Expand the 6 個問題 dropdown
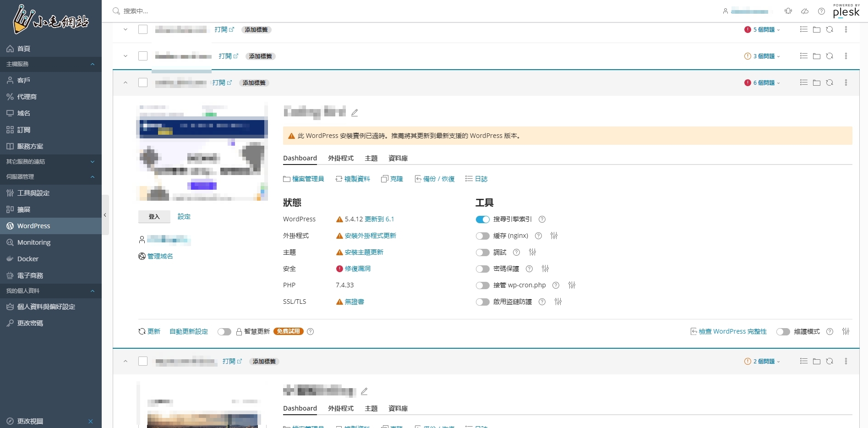This screenshot has height=428, width=868. [x=763, y=83]
